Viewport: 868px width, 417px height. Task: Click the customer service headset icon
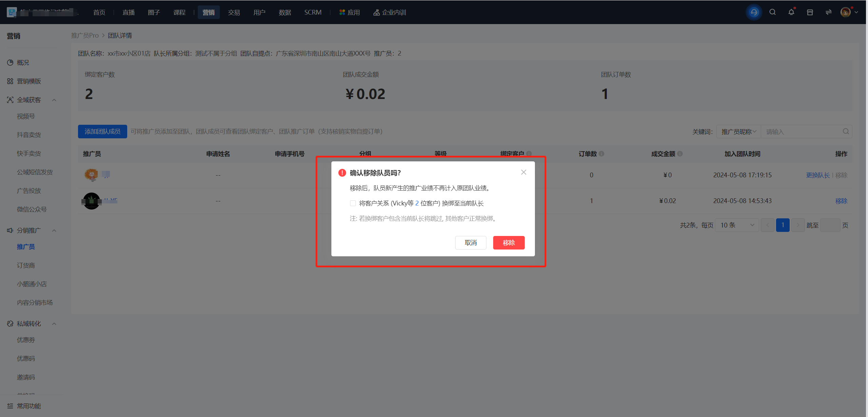pyautogui.click(x=754, y=13)
